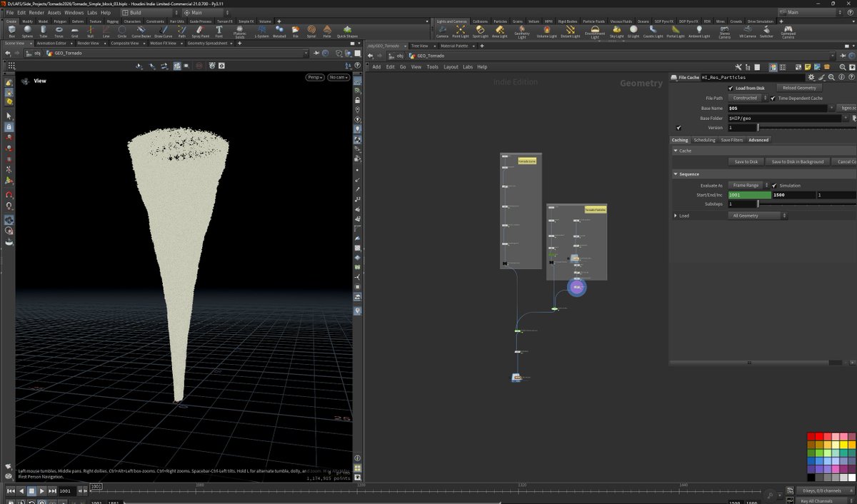Screen dimensions: 857x504
Task: Open the Persp viewport dropdown
Action: [315, 77]
